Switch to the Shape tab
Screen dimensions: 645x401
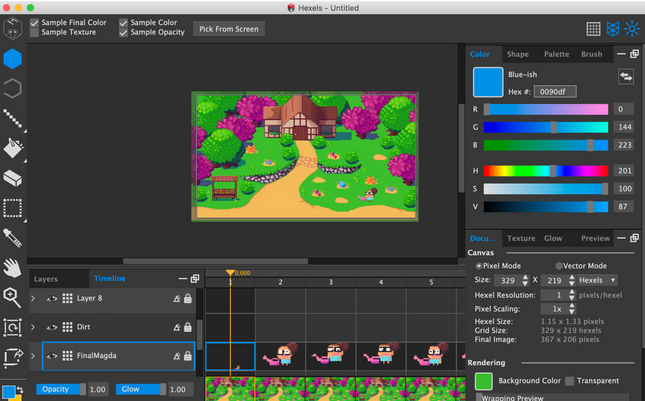pos(517,54)
